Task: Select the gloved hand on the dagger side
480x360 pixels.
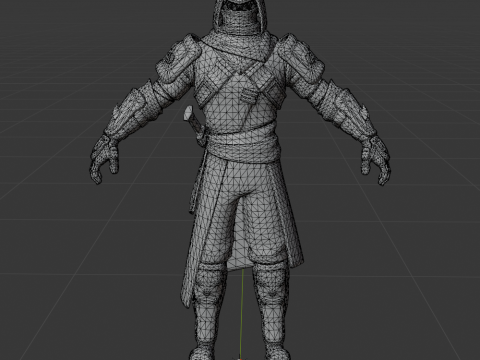Action: pyautogui.click(x=104, y=159)
